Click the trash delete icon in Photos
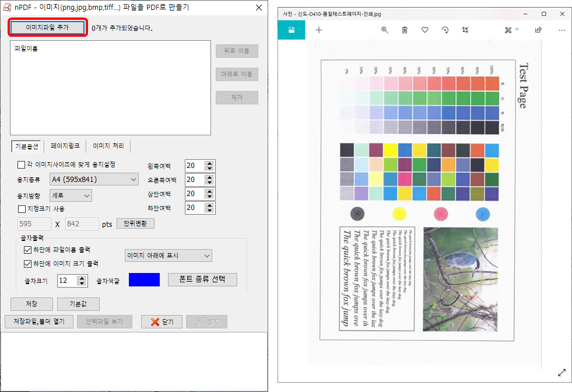Viewport: 572px width, 392px height. (405, 30)
